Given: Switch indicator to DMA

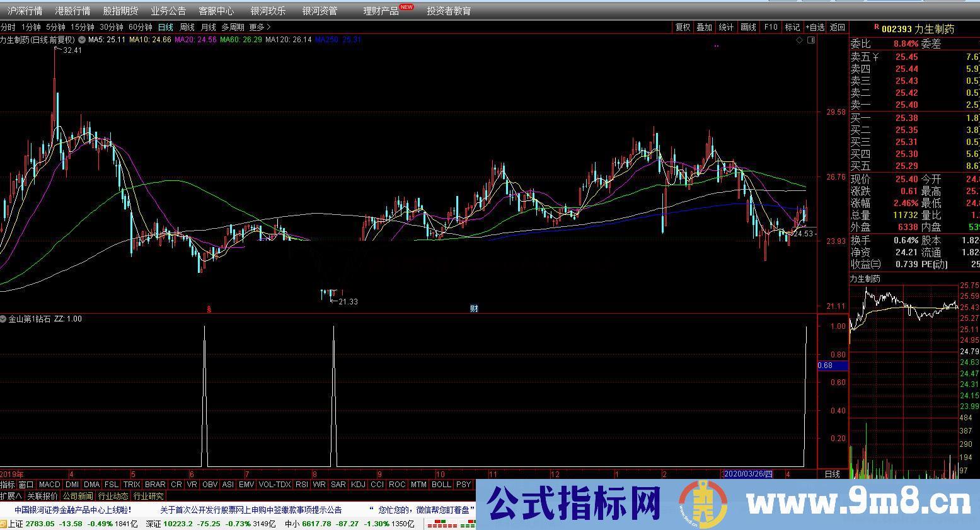Looking at the screenshot, I should [x=92, y=485].
